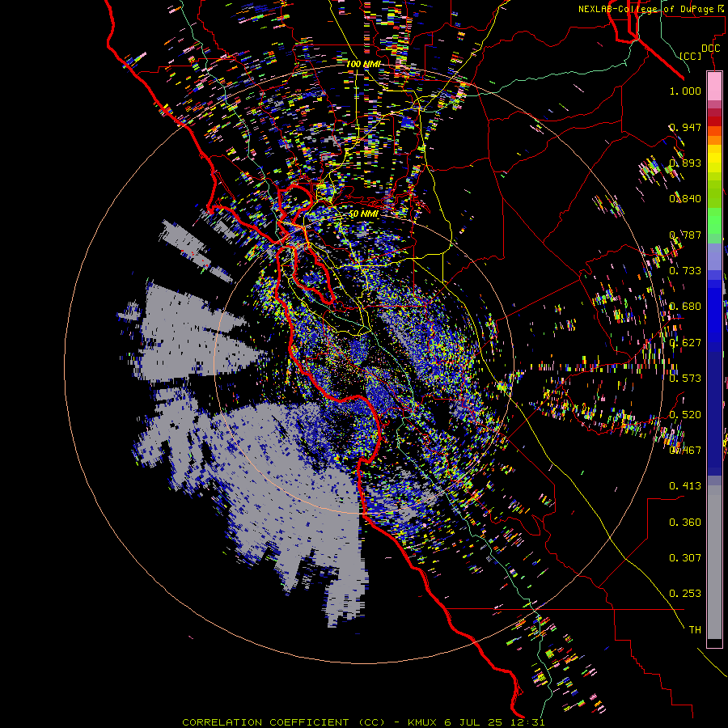Viewport: 728px width, 728px height.
Task: Select the 0.787 scale value
Action: pos(685,235)
